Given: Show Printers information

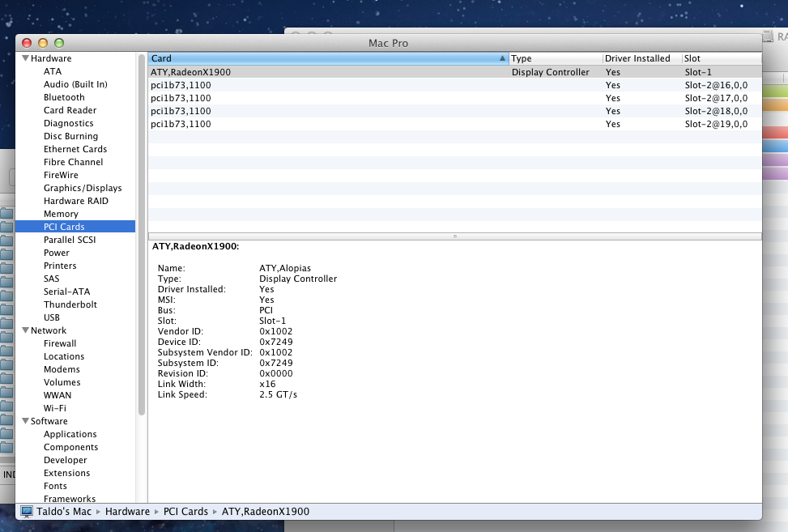Looking at the screenshot, I should [60, 266].
